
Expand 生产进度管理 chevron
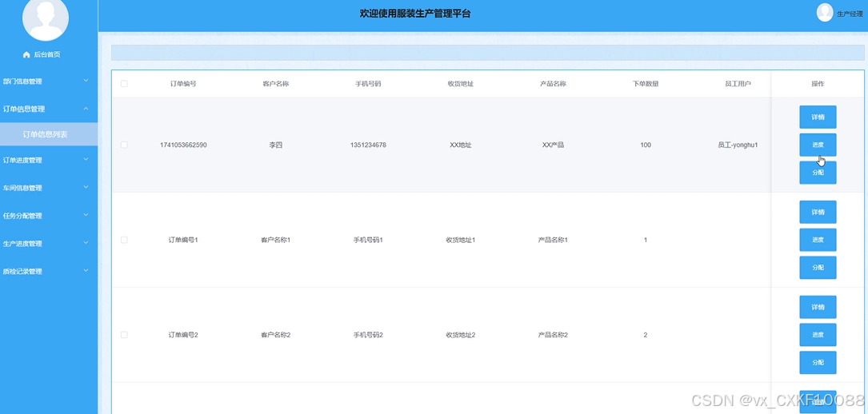tap(86, 243)
